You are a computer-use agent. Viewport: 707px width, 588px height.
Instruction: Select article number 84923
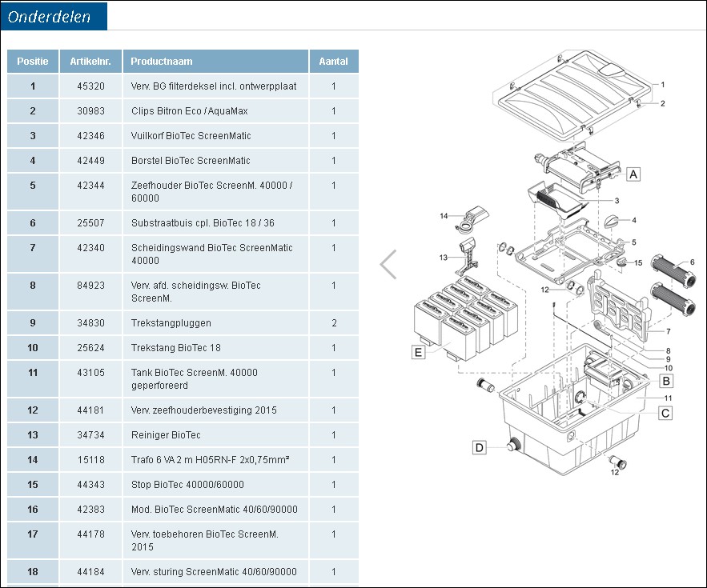(90, 286)
